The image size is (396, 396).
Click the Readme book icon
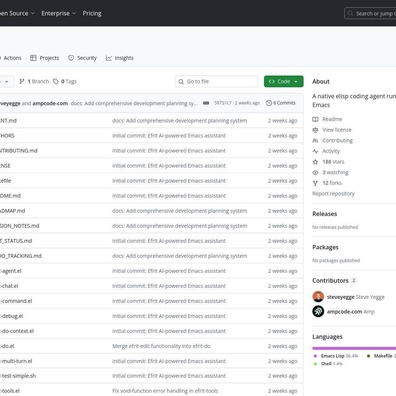point(315,119)
